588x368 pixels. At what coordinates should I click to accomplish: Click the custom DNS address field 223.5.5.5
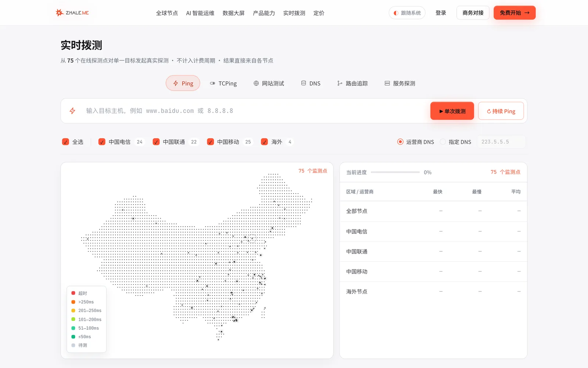pyautogui.click(x=501, y=142)
